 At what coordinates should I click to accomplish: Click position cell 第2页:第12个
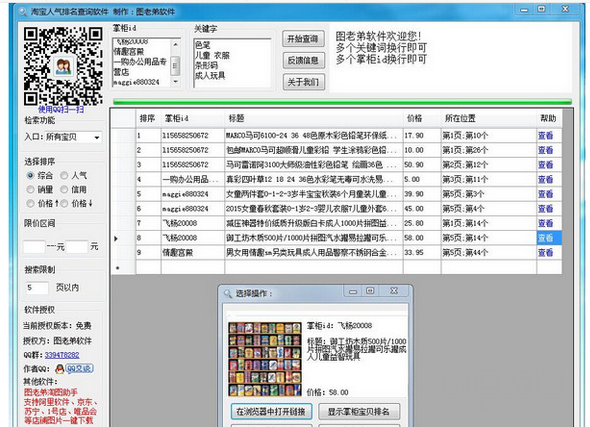pos(488,165)
